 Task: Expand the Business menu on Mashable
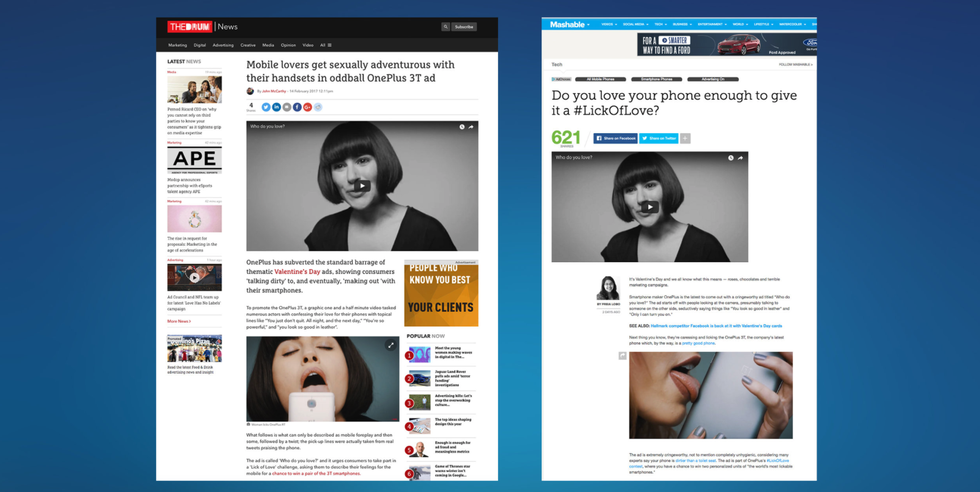(682, 24)
